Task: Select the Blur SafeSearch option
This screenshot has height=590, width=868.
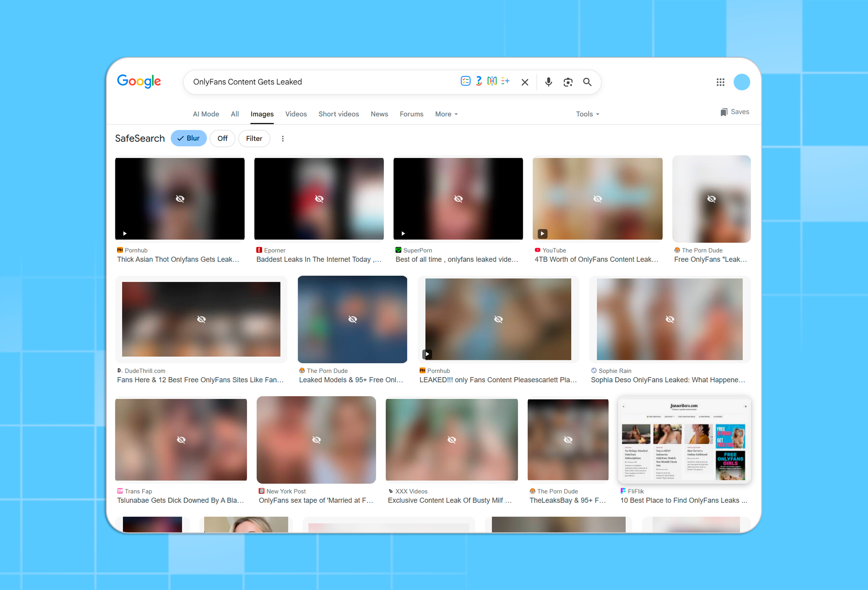Action: click(189, 138)
